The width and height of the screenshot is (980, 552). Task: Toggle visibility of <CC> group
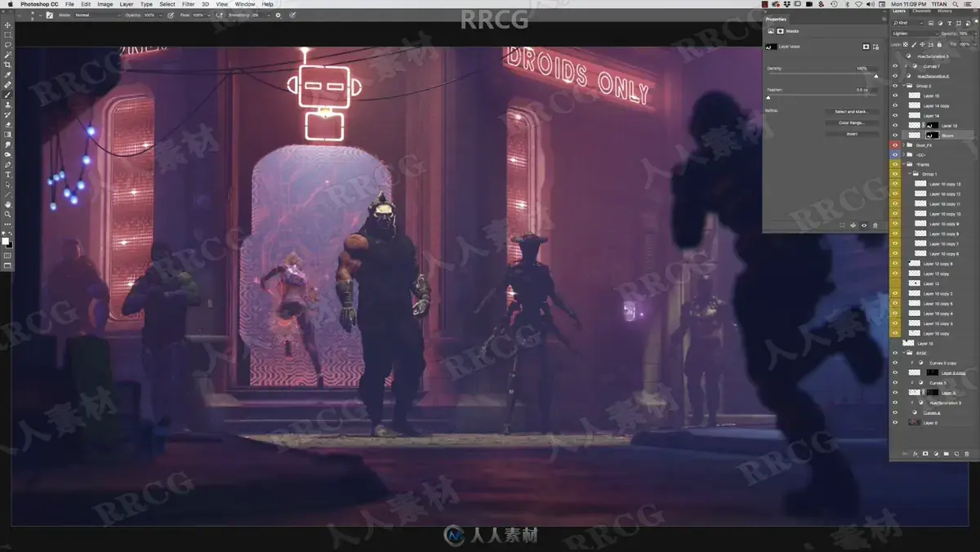895,155
